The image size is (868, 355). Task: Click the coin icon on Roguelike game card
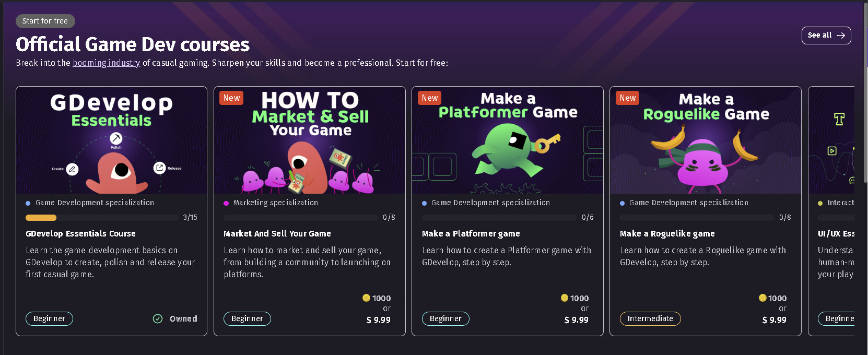click(763, 298)
